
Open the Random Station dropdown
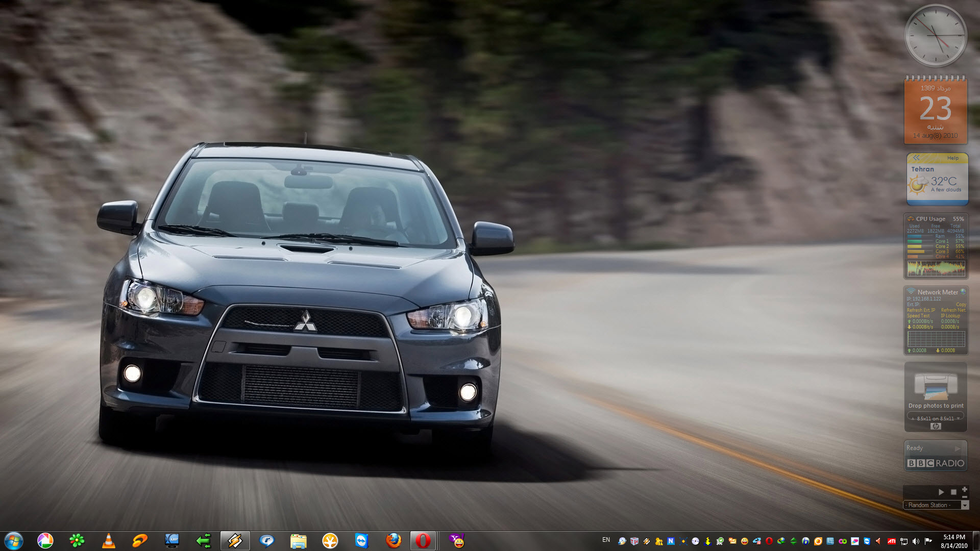coord(965,505)
